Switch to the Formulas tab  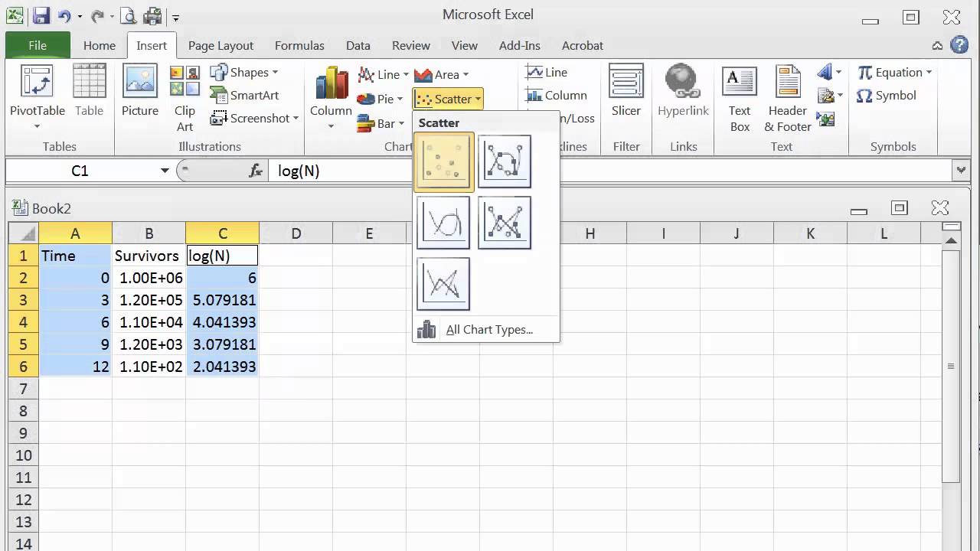click(299, 45)
